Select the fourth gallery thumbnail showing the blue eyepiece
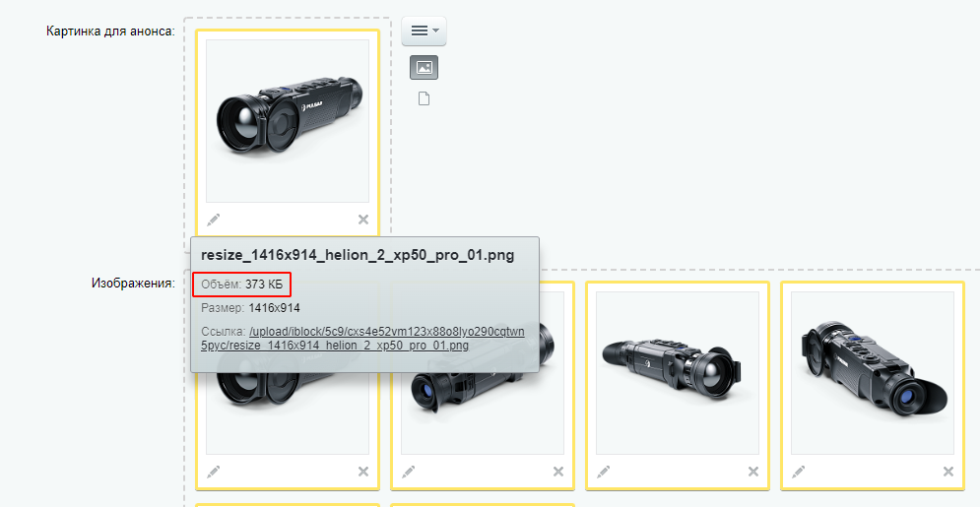Screen dimensions: 980x507 pyautogui.click(x=873, y=373)
